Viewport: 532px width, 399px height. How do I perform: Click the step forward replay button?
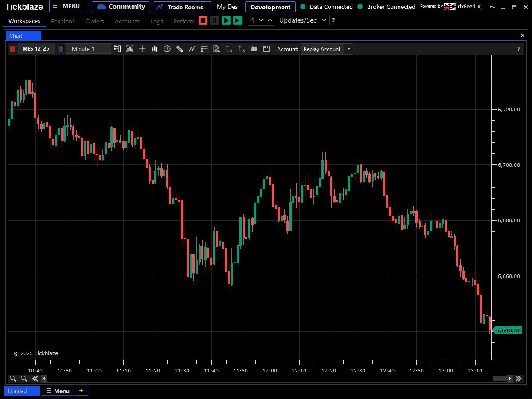(238, 20)
